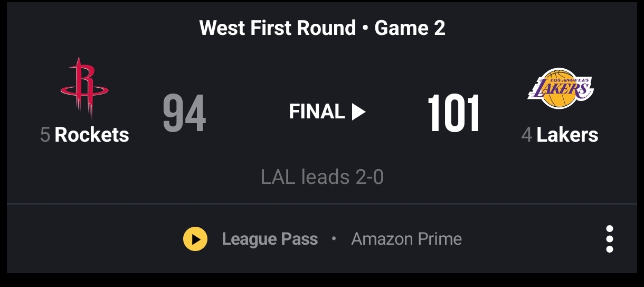644x287 pixels.
Task: Click the Los Angeles Lakers logo
Action: coord(560,88)
